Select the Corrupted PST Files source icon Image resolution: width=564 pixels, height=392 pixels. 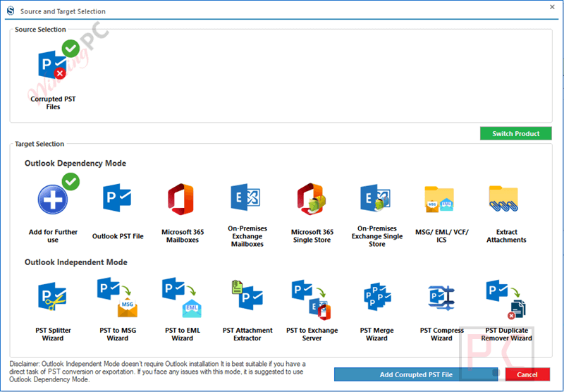coord(52,64)
